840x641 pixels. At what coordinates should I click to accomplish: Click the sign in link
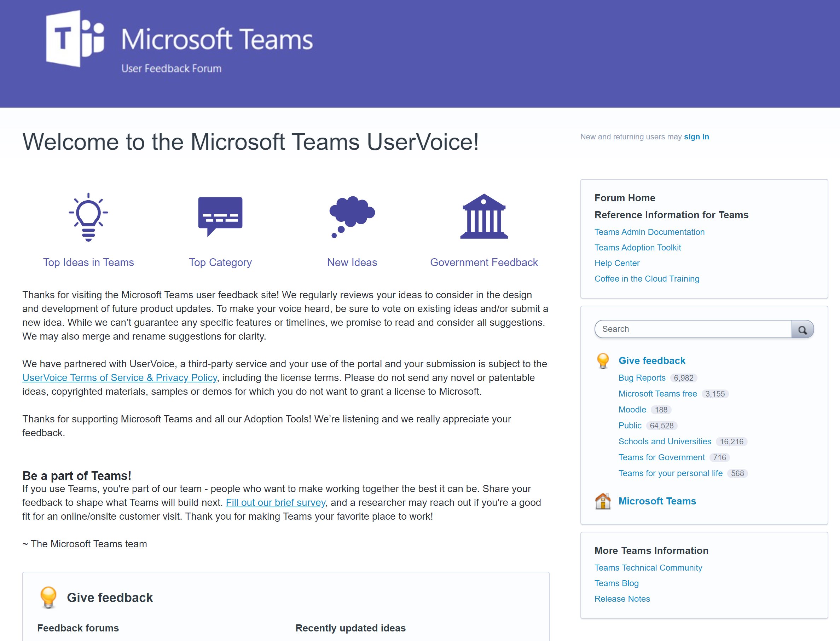(696, 137)
